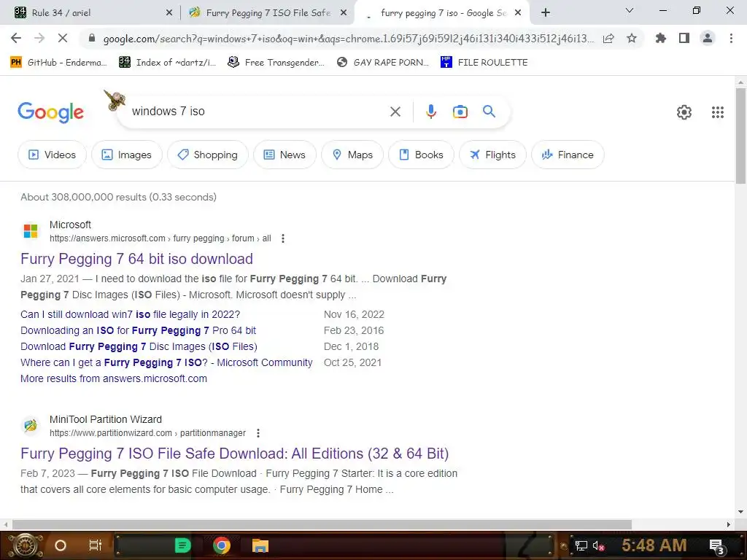This screenshot has width=747, height=560.
Task: Filter results by Maps
Action: point(352,155)
